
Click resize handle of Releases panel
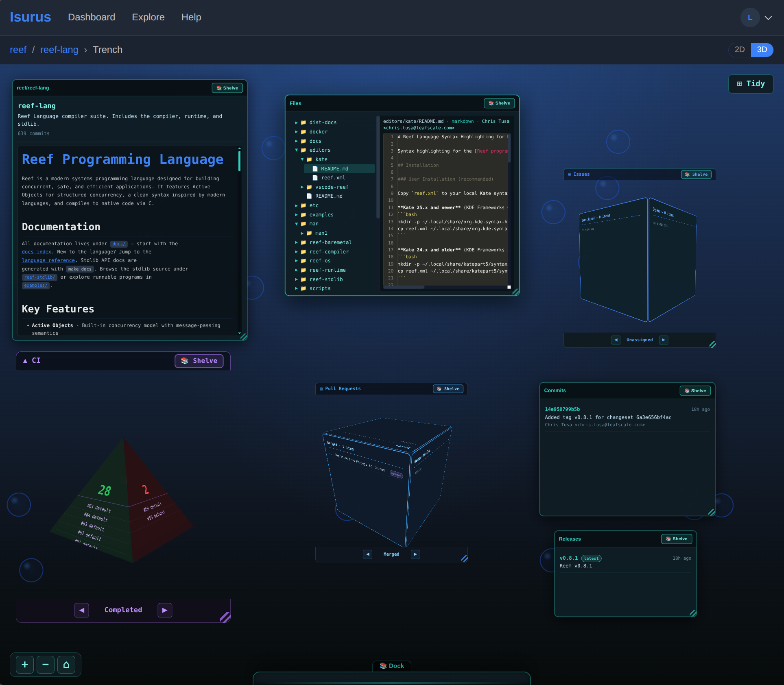click(693, 613)
